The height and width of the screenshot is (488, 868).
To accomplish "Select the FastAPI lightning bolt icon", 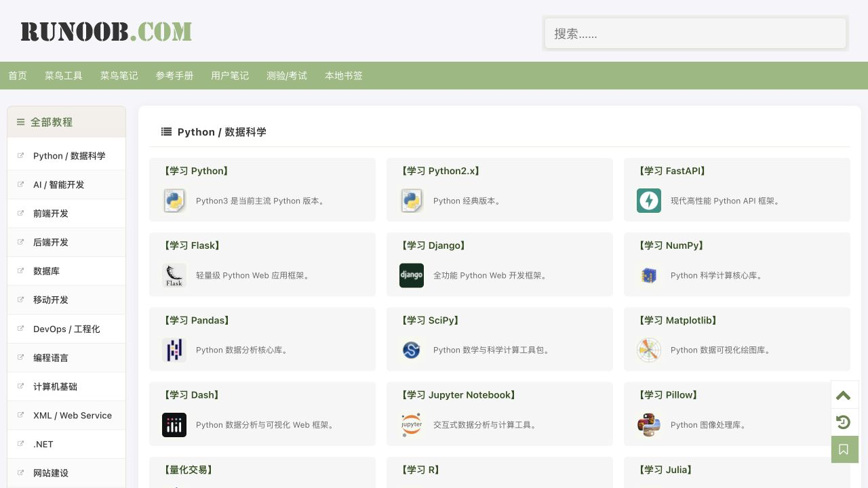I will pos(649,201).
